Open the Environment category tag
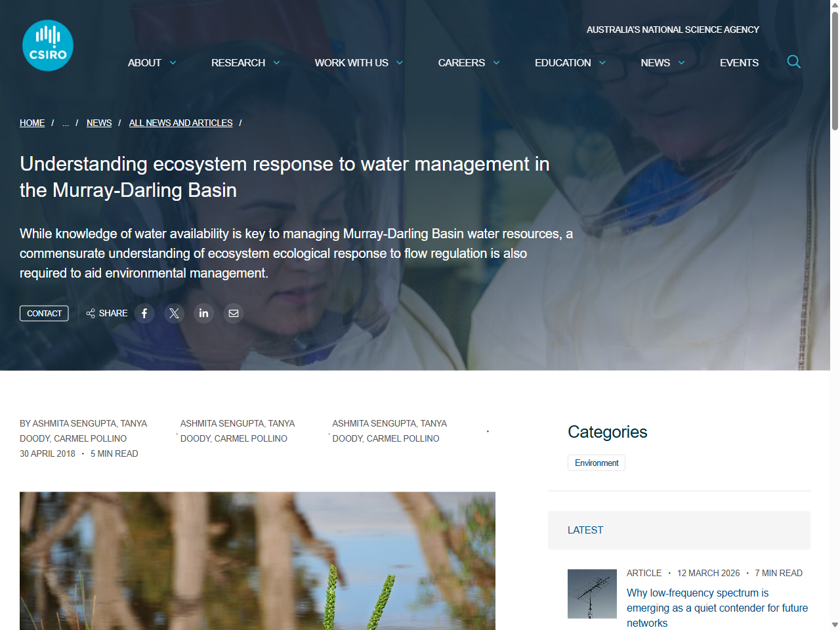 (x=596, y=462)
